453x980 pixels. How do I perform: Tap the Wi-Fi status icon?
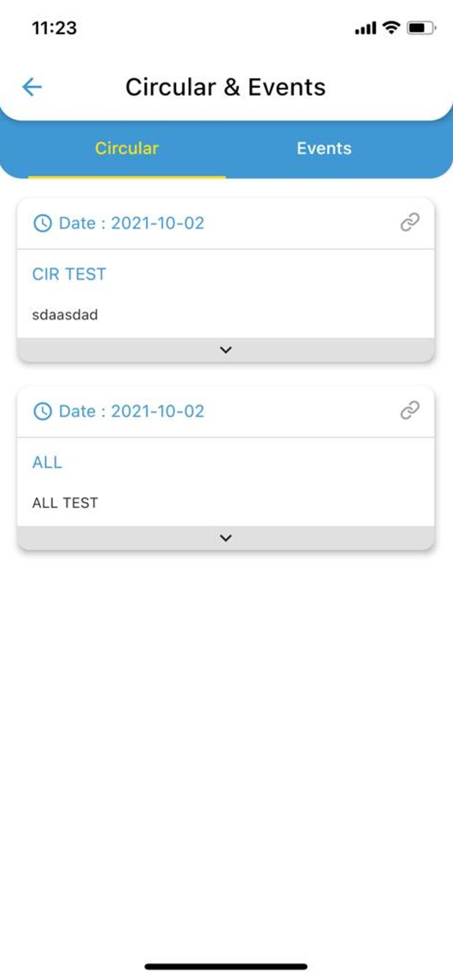(391, 27)
